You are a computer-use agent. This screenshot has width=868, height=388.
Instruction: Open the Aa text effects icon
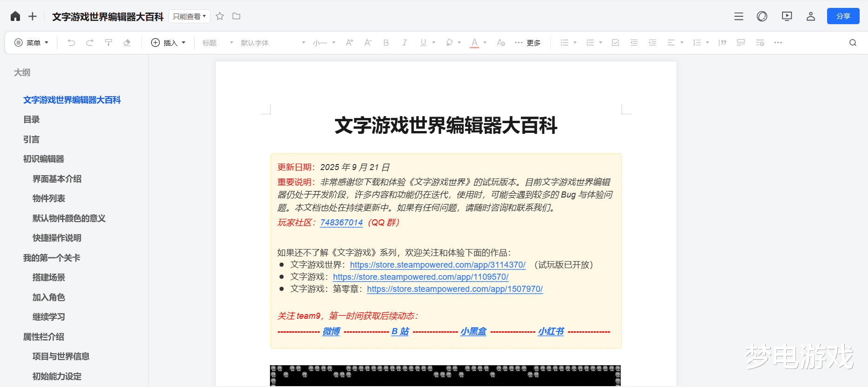click(x=501, y=43)
